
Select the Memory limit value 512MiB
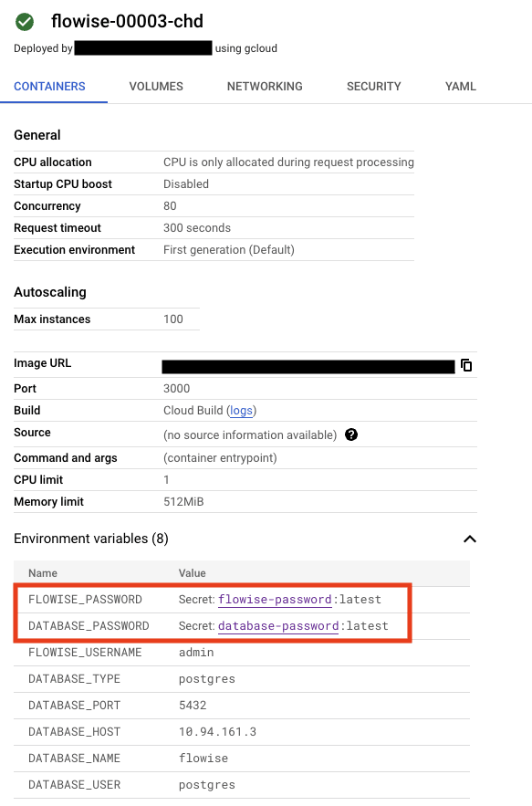183,502
